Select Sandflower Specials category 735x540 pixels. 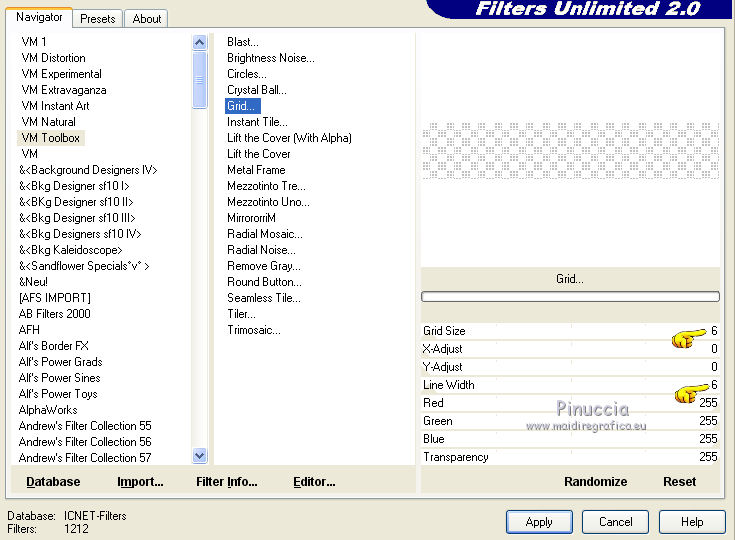point(84,266)
